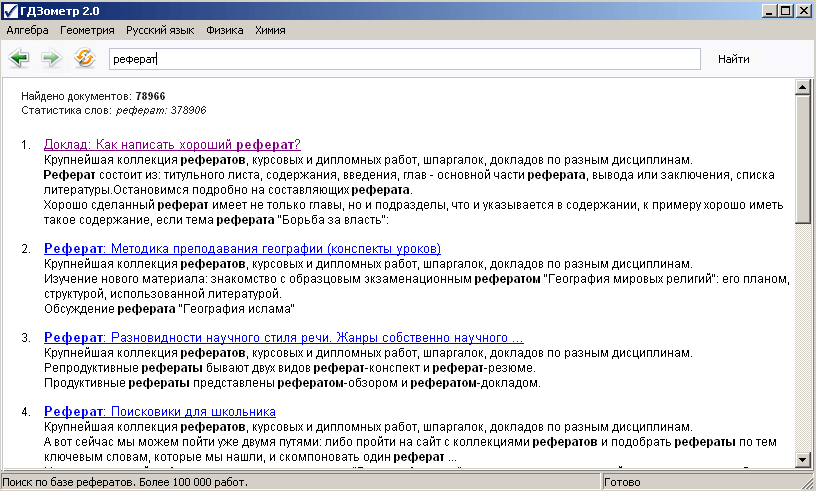816x491 pixels.
Task: Click the line starting А вот сейчас мы можем
Action: (410, 442)
